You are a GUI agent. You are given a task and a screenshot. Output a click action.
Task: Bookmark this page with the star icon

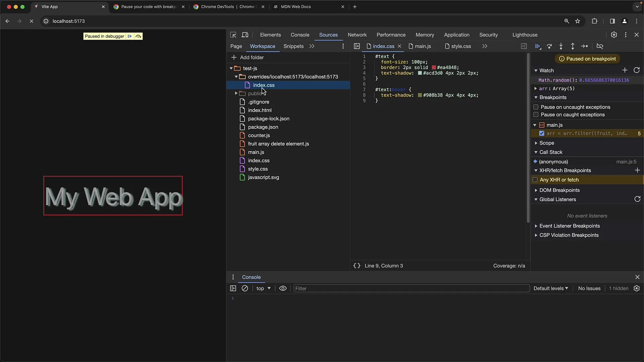click(578, 21)
